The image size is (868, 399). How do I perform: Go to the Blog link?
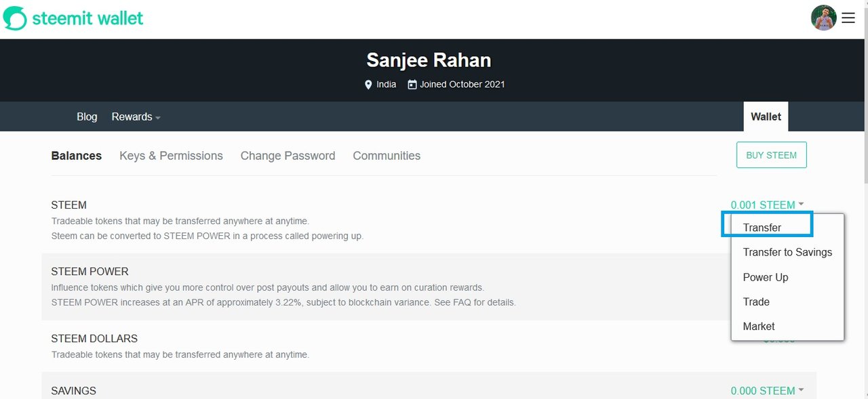(x=87, y=117)
